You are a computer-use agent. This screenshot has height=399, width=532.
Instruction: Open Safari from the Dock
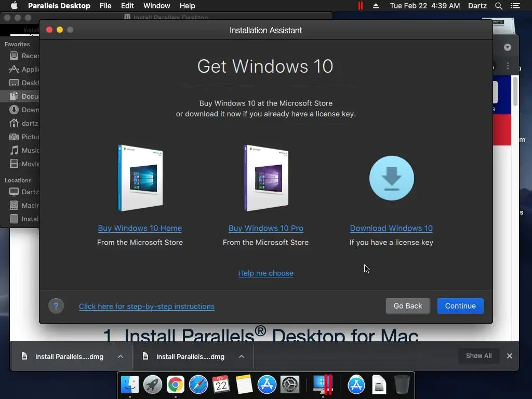(x=198, y=385)
